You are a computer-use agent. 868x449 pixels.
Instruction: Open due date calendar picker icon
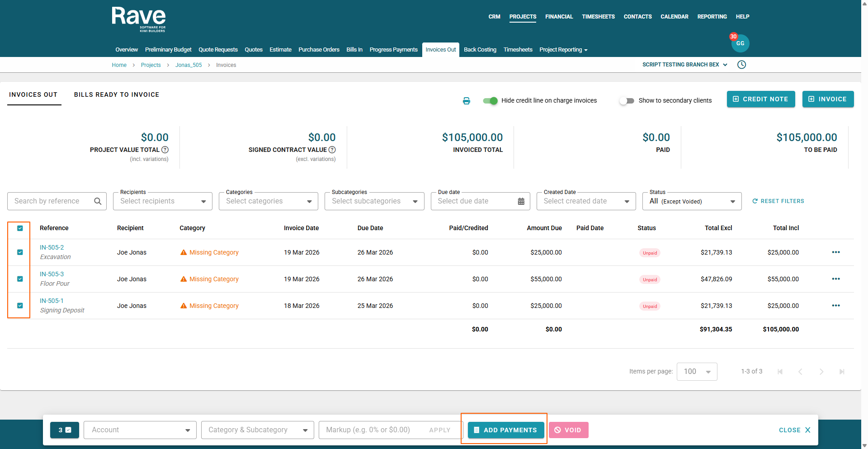point(521,201)
